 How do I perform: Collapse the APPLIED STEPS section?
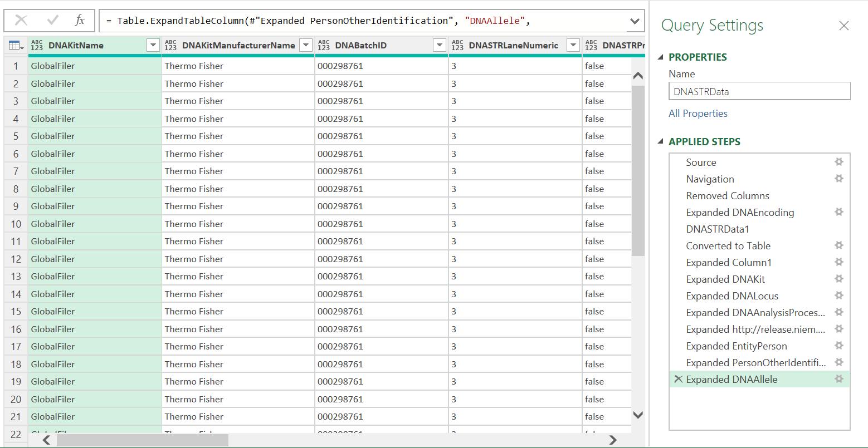661,141
